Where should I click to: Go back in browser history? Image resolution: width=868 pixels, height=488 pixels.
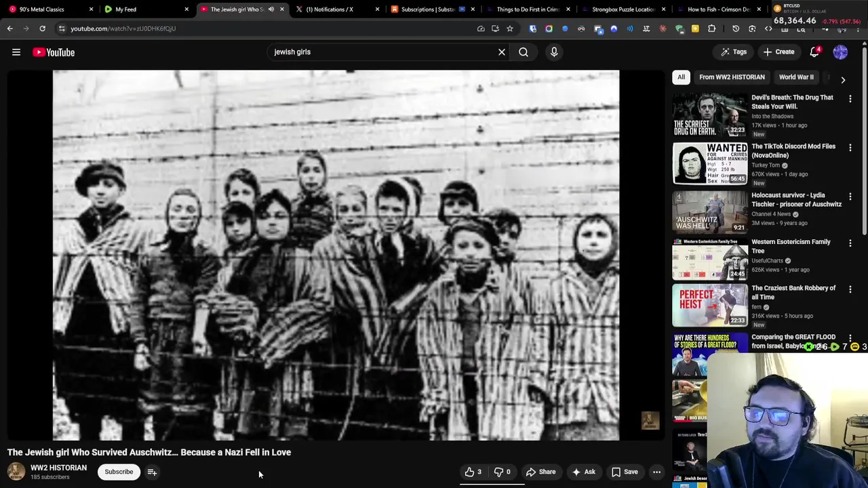tap(9, 28)
